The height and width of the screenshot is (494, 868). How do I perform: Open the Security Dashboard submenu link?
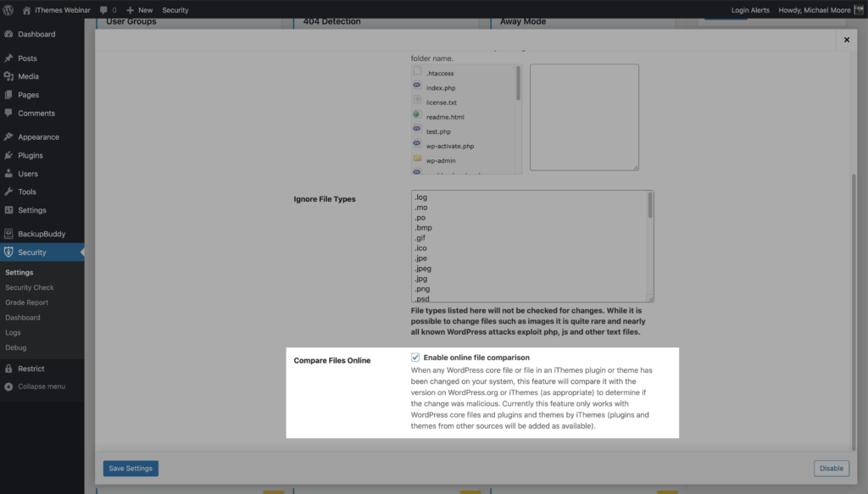pyautogui.click(x=23, y=318)
